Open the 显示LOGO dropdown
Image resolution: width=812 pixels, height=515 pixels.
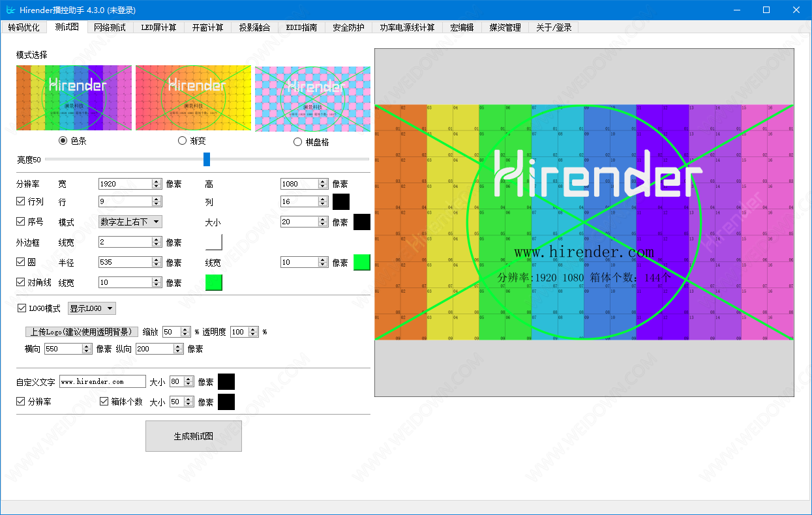pyautogui.click(x=92, y=308)
